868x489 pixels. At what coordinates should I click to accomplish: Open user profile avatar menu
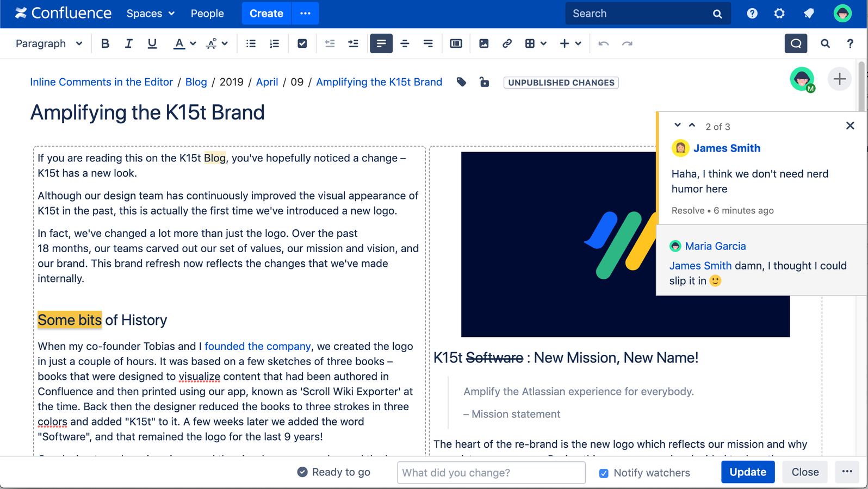842,14
